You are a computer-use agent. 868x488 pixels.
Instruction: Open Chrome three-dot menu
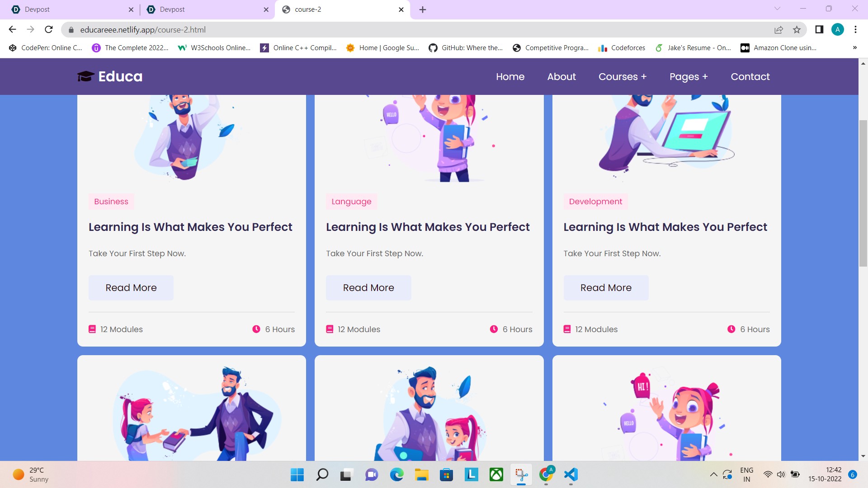click(x=855, y=30)
